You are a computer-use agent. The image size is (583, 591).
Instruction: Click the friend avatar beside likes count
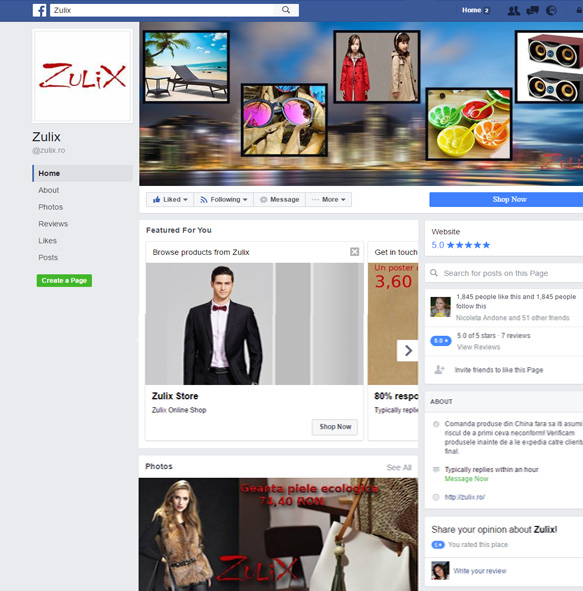tap(440, 307)
